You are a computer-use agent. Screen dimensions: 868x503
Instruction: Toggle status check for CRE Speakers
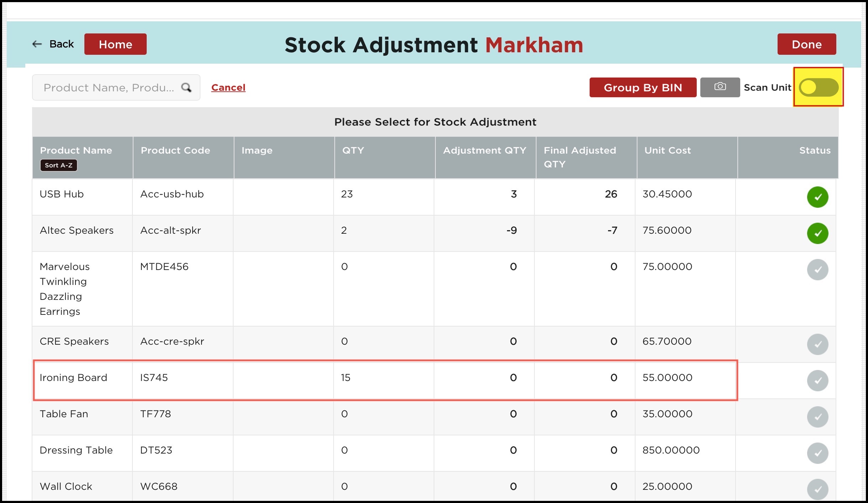(x=817, y=344)
